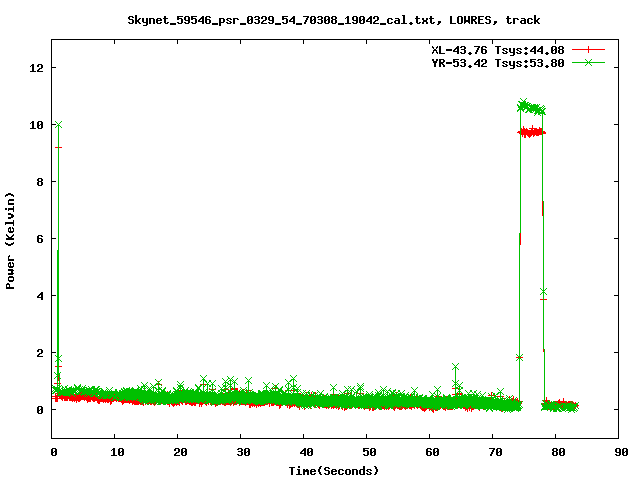Click the x-axis tick label 80
The width and height of the screenshot is (640, 480).
(558, 452)
